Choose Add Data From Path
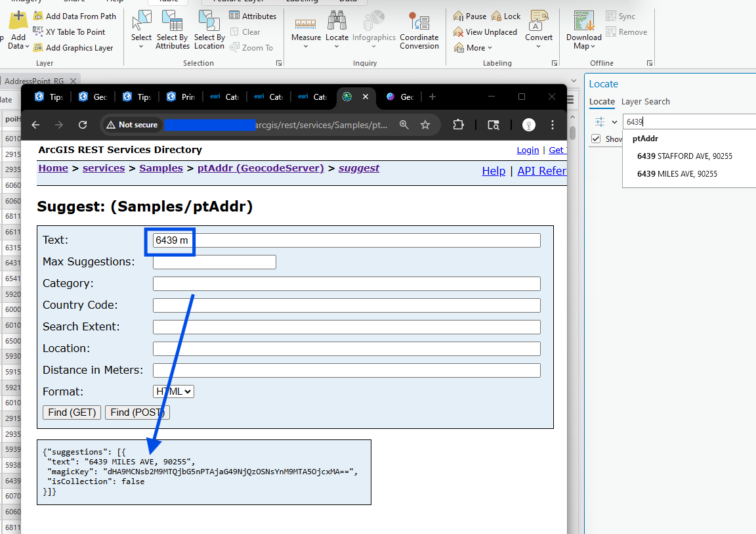The image size is (756, 534). (x=75, y=16)
